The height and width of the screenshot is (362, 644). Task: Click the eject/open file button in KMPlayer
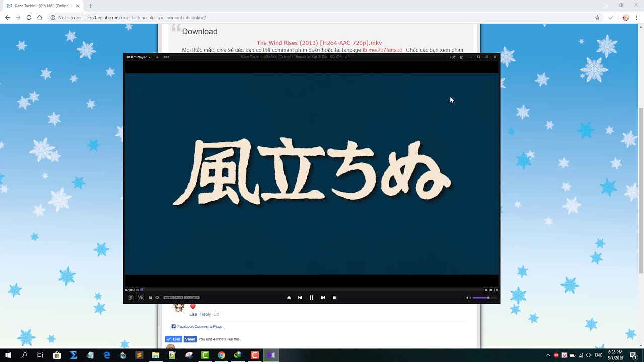coord(289,298)
